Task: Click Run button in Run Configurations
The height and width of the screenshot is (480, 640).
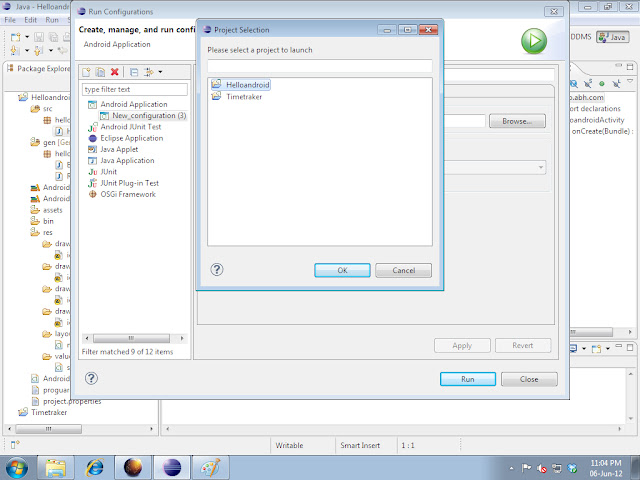Action: [468, 379]
